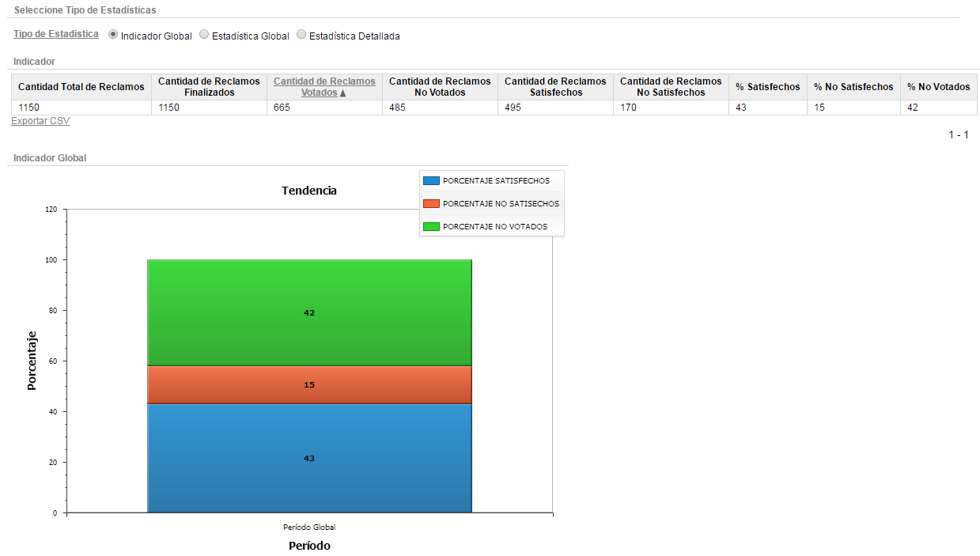The width and height of the screenshot is (980, 556).
Task: Click the Período Global axis label
Action: [309, 528]
